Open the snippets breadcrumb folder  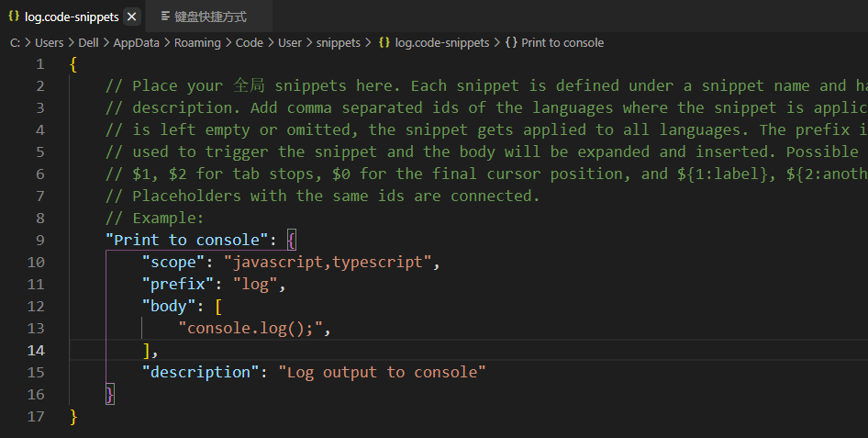tap(339, 42)
